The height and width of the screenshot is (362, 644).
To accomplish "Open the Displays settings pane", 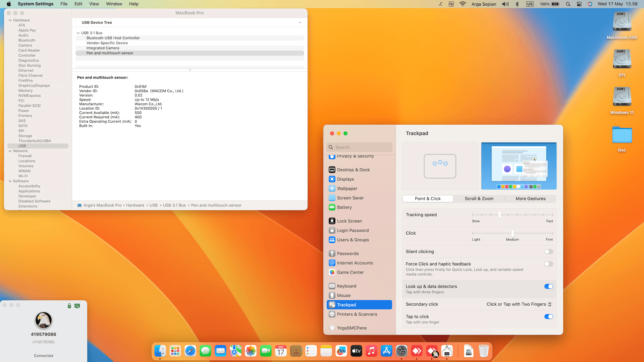I will pyautogui.click(x=345, y=179).
